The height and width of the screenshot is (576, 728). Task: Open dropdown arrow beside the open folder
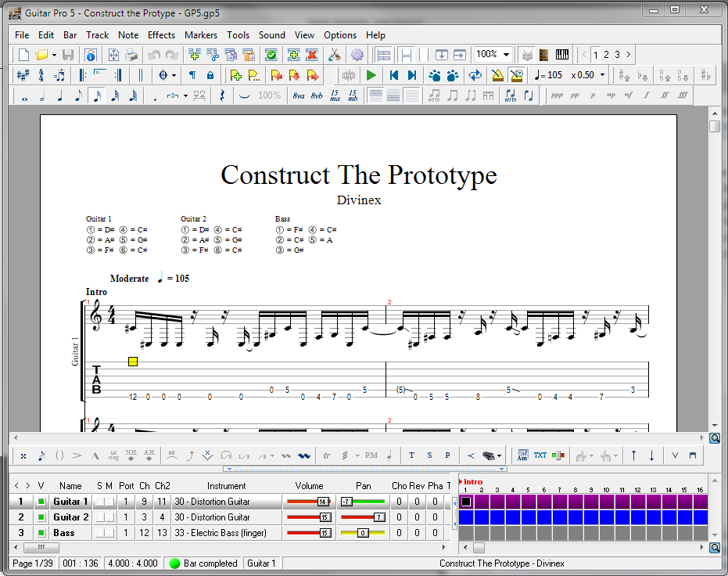pos(54,55)
